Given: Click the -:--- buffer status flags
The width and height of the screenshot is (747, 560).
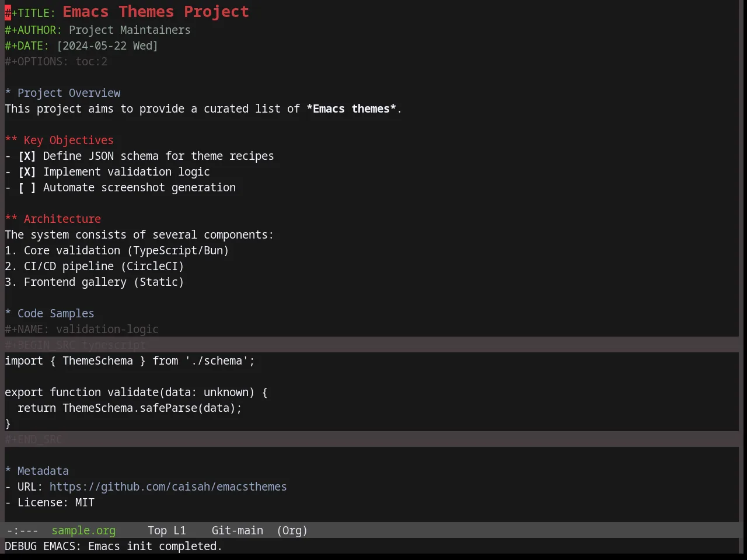Looking at the screenshot, I should [x=22, y=531].
